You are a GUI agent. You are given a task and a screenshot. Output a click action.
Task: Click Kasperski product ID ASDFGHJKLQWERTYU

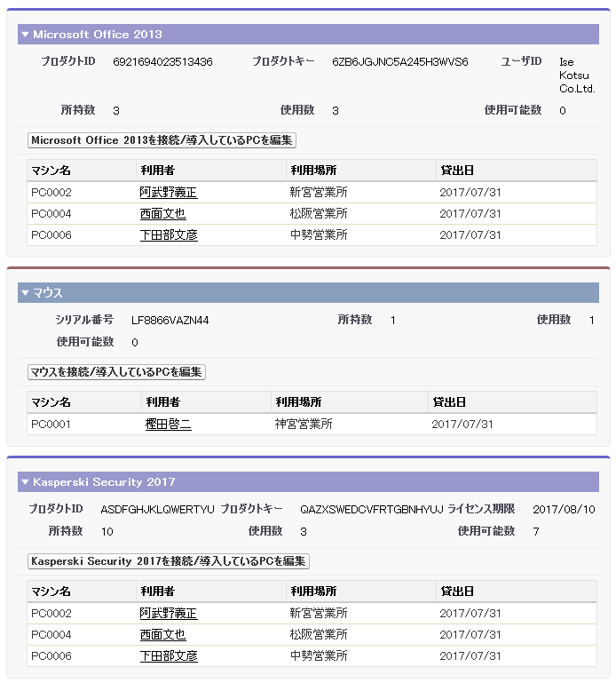coord(158,509)
